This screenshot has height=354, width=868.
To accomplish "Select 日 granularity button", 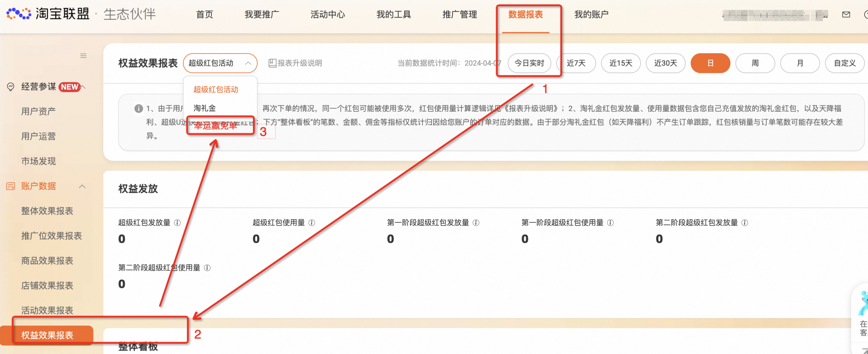I will point(710,63).
